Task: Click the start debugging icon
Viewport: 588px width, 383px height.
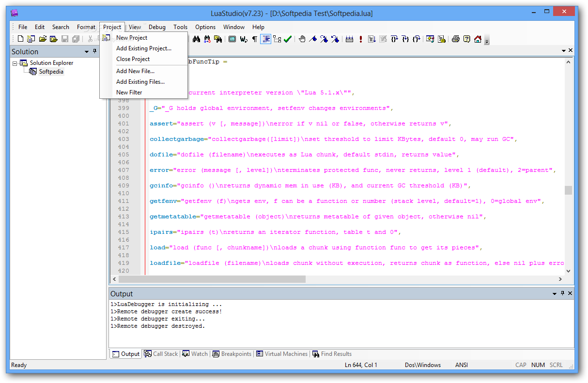Action: pos(372,39)
